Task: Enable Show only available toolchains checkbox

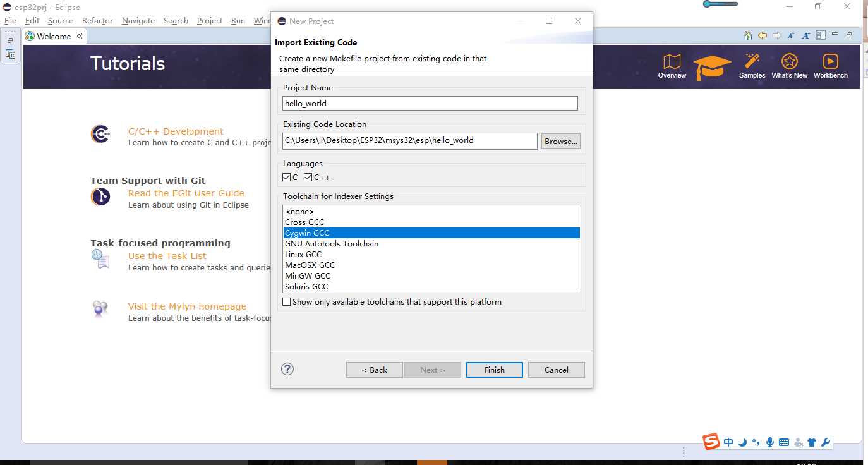Action: point(287,302)
